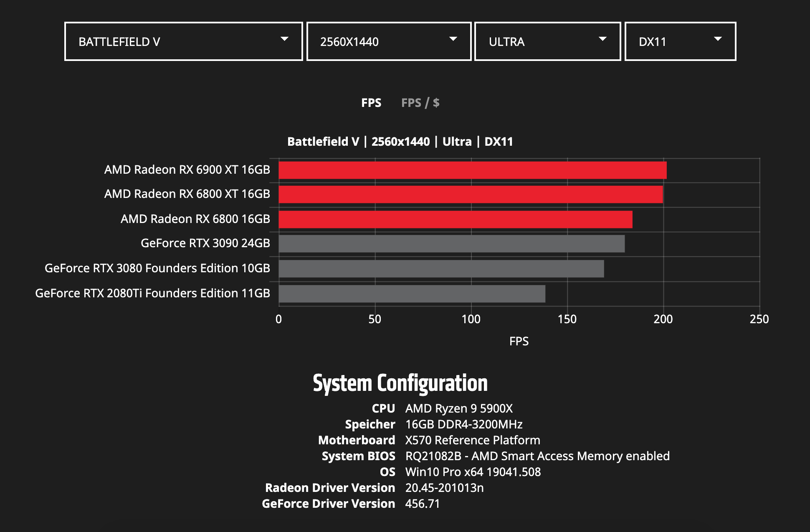
Task: Open the 2560X1440 resolution dropdown
Action: [x=388, y=41]
